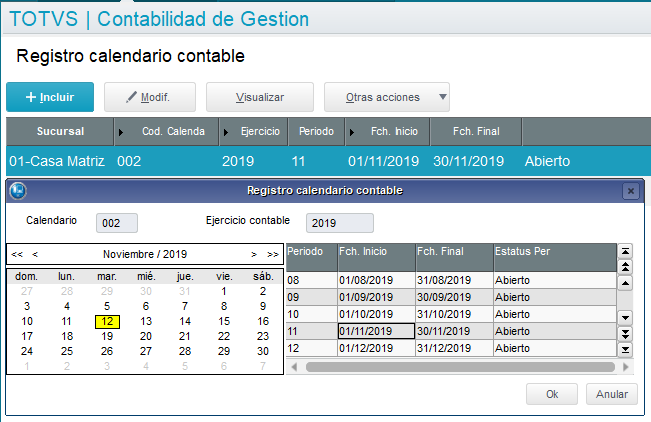Click end date 31/10/2019 cell

(454, 314)
